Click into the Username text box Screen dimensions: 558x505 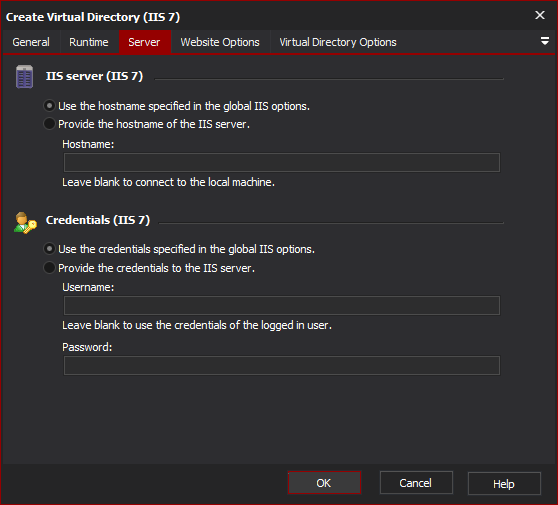click(x=282, y=305)
